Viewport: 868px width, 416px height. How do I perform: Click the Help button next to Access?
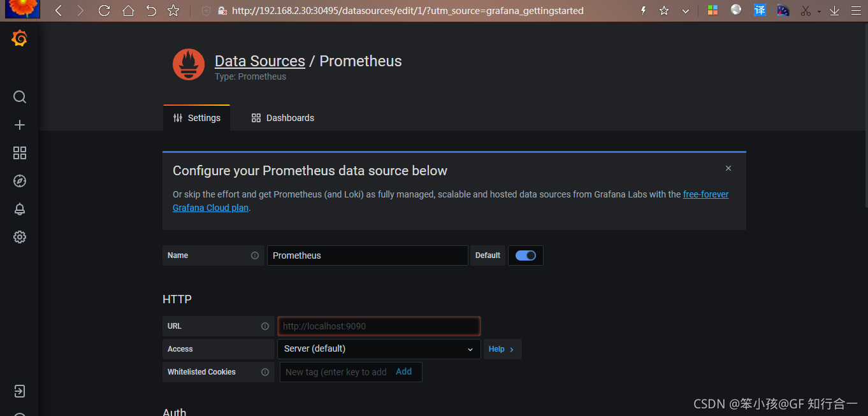(x=502, y=349)
